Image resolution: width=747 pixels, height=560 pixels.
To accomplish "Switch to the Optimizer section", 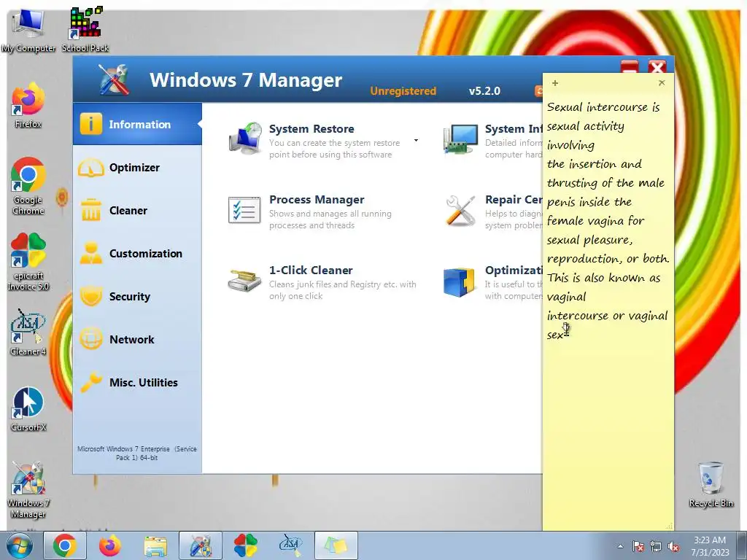I will coord(137,168).
